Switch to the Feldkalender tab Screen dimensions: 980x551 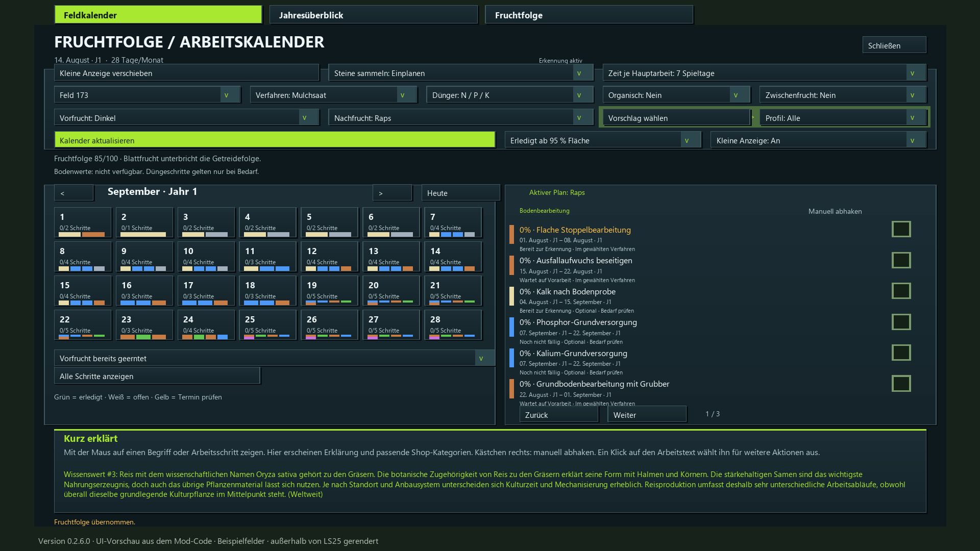point(158,15)
